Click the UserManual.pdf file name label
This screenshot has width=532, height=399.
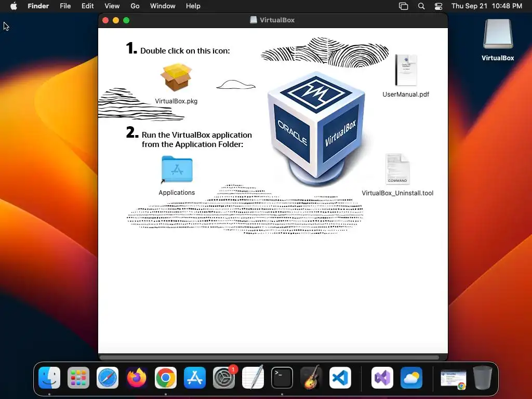(x=406, y=95)
